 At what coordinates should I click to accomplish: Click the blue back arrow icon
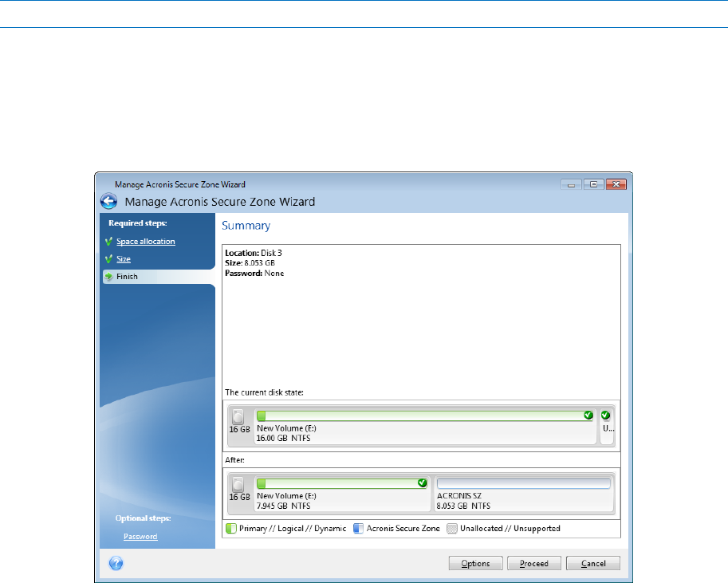[108, 202]
